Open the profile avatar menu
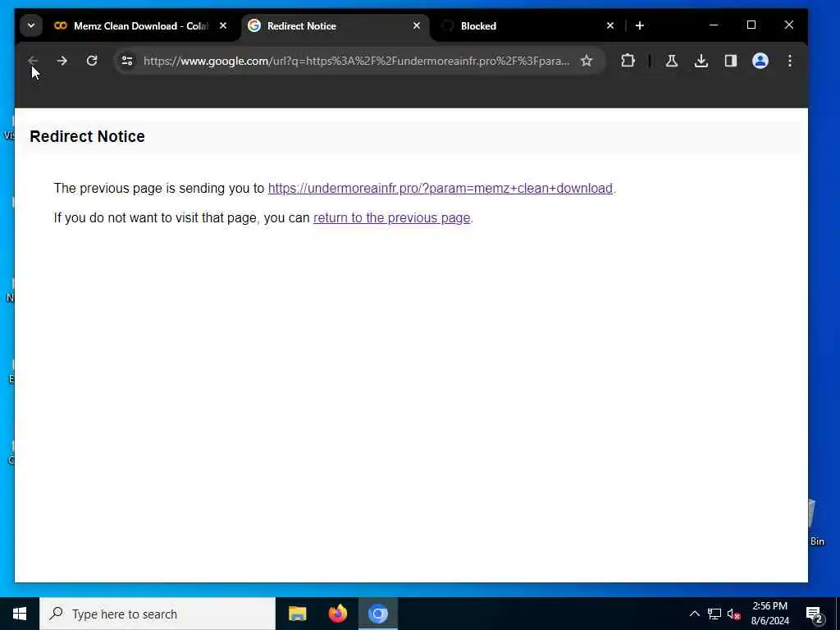The width and height of the screenshot is (840, 630). point(760,61)
